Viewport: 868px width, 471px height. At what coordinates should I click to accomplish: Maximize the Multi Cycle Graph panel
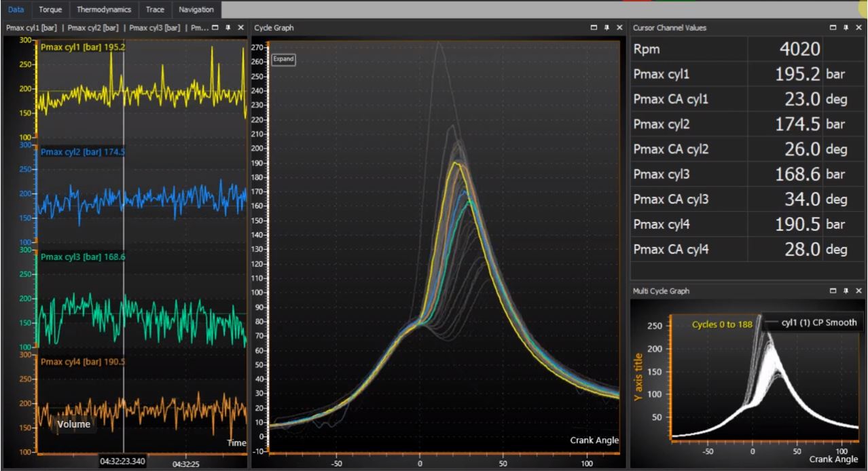[834, 290]
